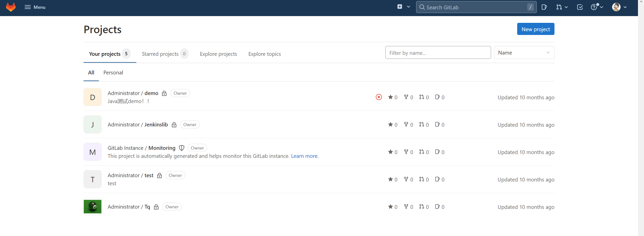The height and width of the screenshot is (236, 644).
Task: Click the test project T avatar
Action: pyautogui.click(x=93, y=179)
